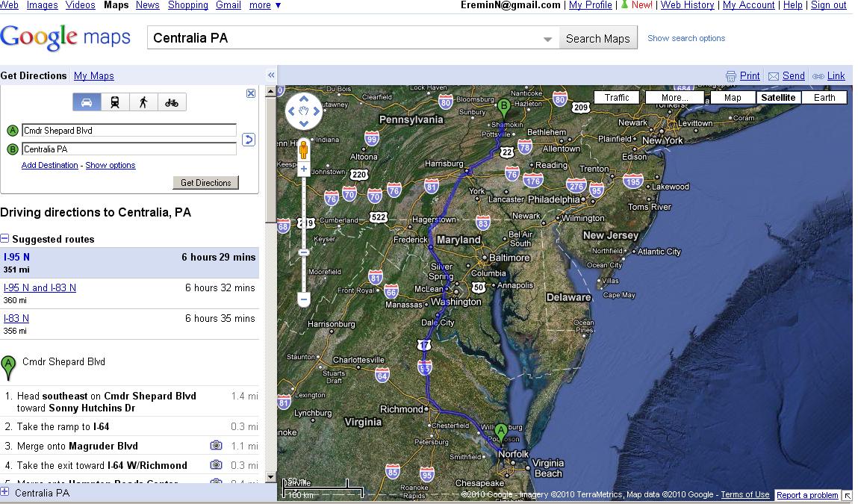Image resolution: width=858 pixels, height=504 pixels.
Task: Close the directions input panel
Action: click(x=251, y=93)
